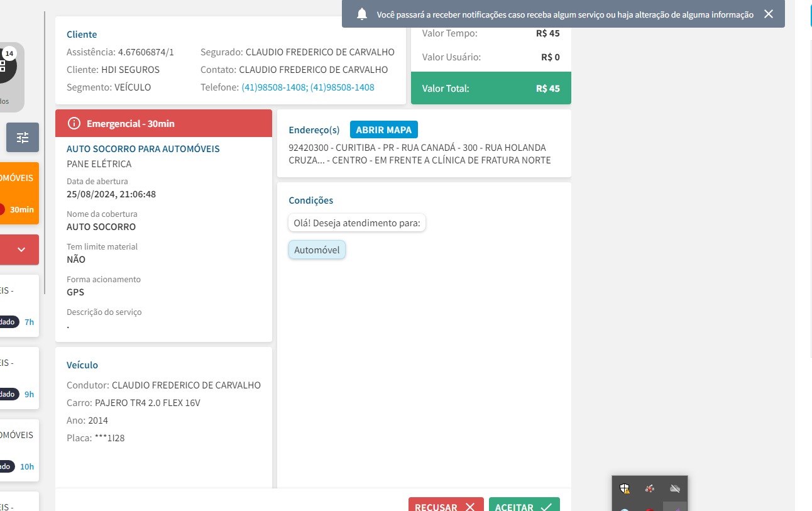Image resolution: width=812 pixels, height=511 pixels.
Task: Click the Condutor name in the Veículo card
Action: (186, 385)
